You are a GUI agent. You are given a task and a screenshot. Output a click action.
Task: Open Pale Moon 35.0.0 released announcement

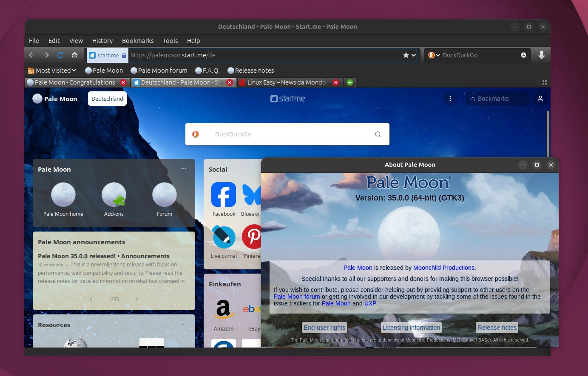click(104, 256)
